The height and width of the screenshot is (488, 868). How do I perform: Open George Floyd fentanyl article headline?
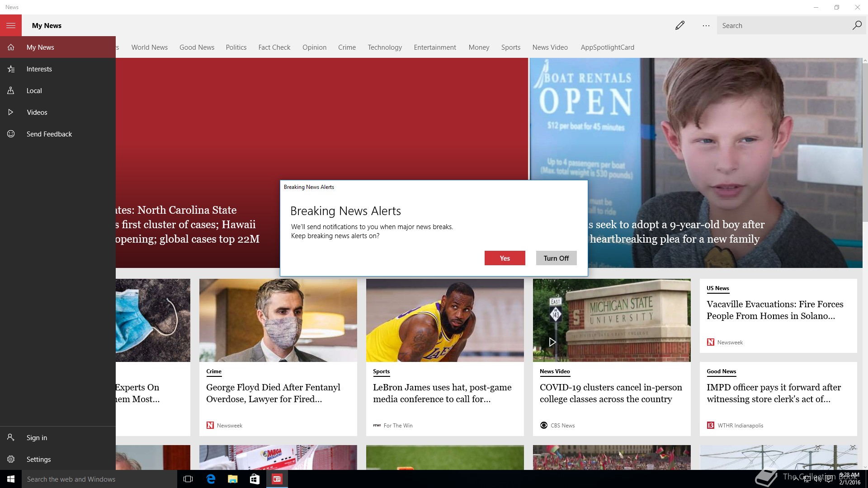tap(273, 393)
